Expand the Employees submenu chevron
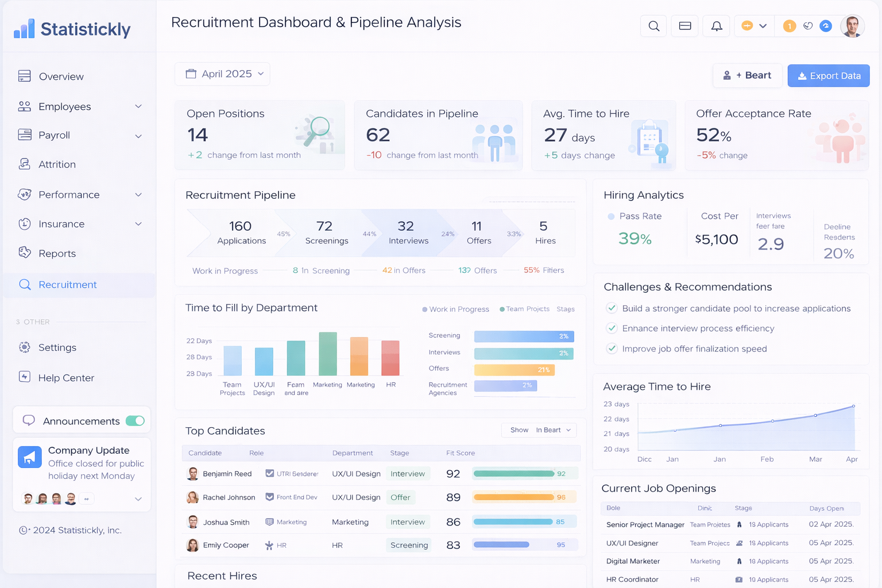Viewport: 882px width, 588px height. 138,107
